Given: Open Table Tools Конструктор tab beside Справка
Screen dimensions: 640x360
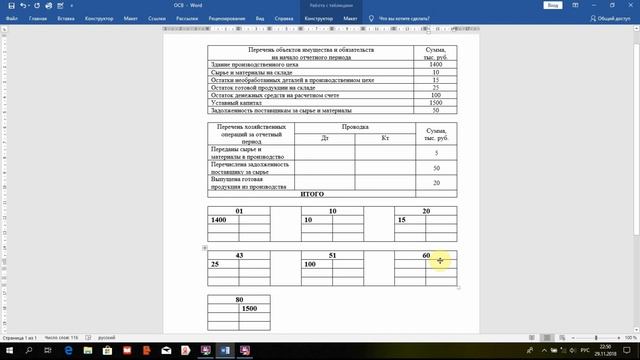Looking at the screenshot, I should (318, 18).
